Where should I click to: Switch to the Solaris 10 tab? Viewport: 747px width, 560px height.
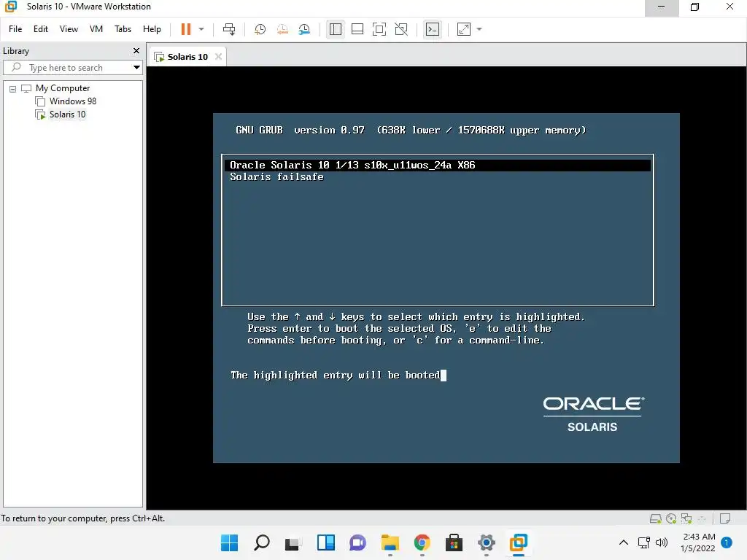187,57
